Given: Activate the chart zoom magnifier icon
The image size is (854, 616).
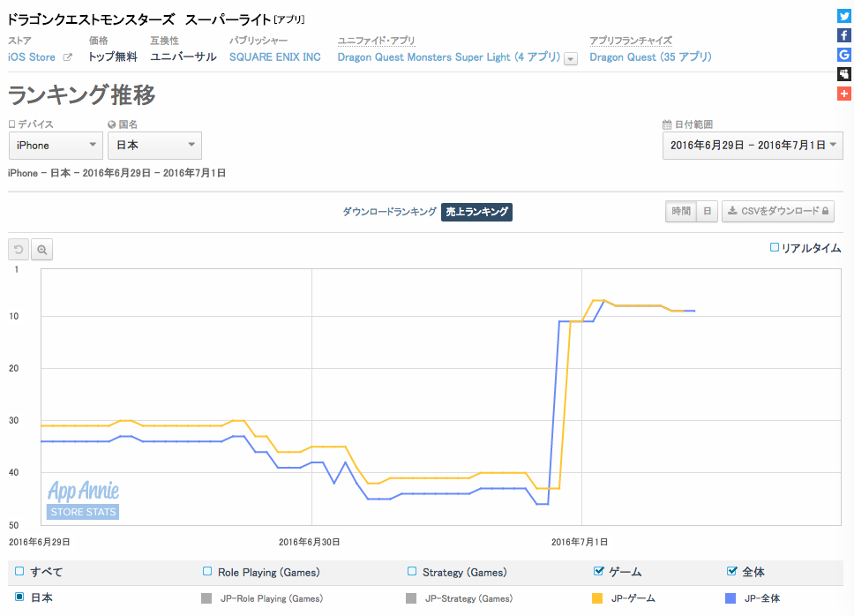Looking at the screenshot, I should pos(42,250).
